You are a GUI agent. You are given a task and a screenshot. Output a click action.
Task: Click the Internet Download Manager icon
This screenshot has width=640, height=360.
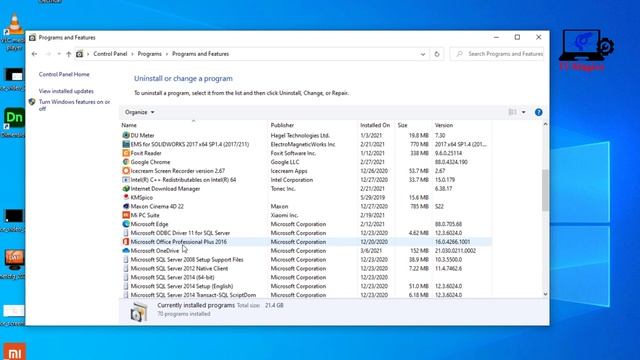point(126,189)
